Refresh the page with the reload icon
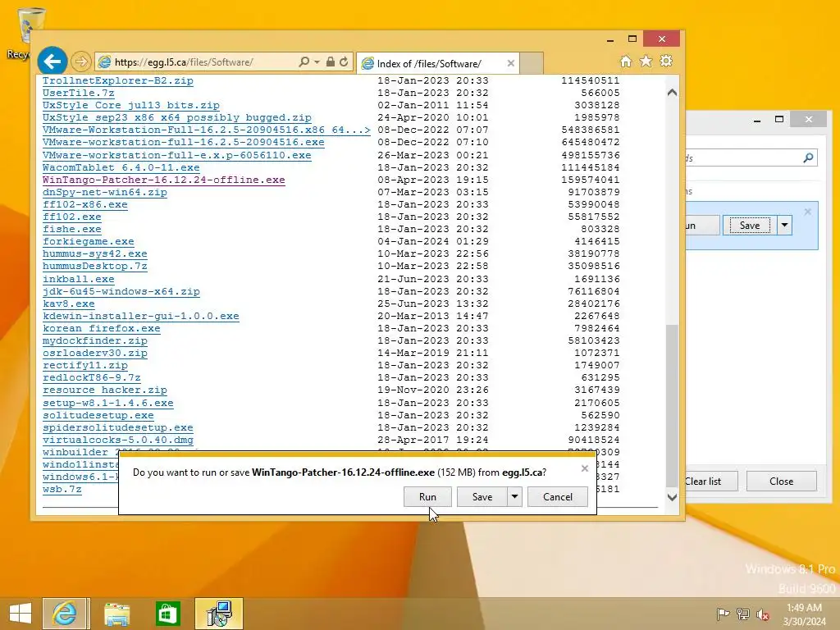This screenshot has width=840, height=630. (344, 62)
